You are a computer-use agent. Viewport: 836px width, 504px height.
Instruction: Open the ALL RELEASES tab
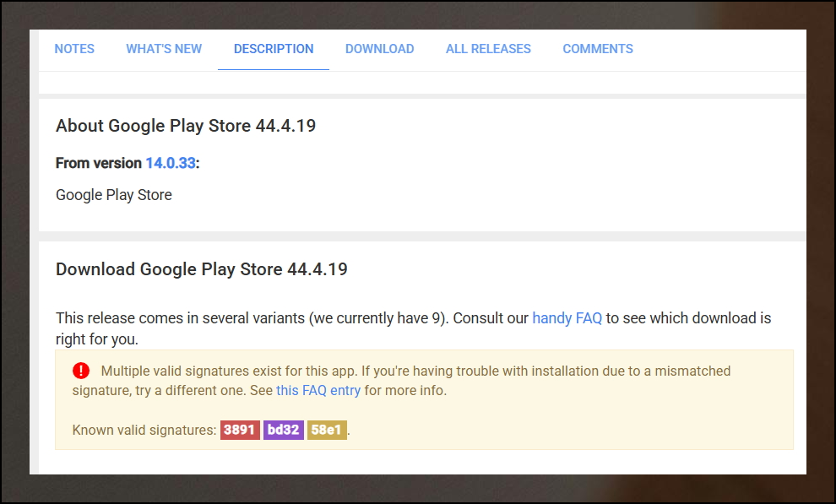point(488,49)
